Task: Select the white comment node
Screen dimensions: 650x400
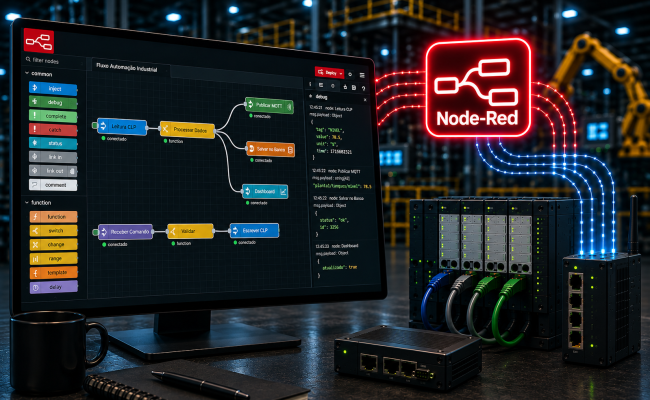Action: point(53,185)
